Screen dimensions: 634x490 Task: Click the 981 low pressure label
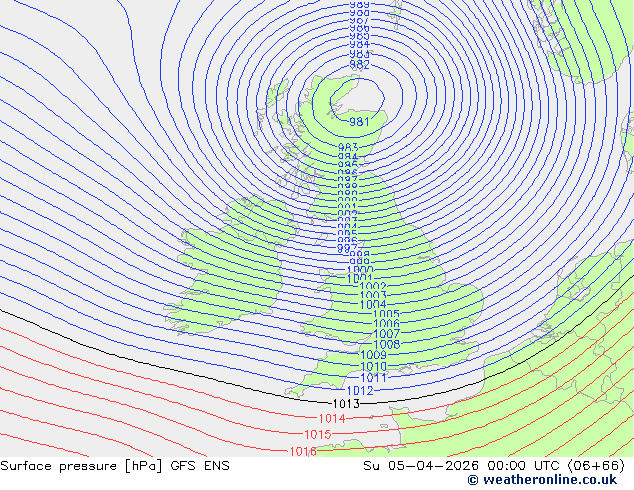coord(359,122)
